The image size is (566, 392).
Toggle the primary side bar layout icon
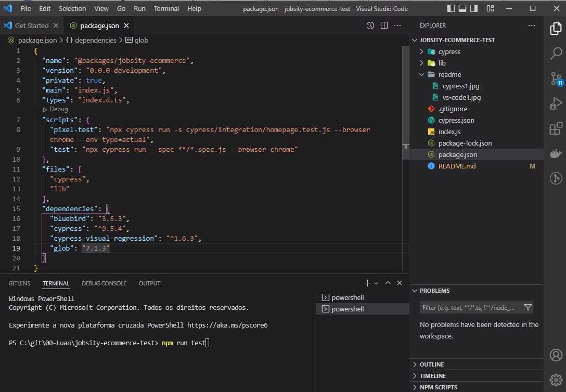pyautogui.click(x=451, y=8)
